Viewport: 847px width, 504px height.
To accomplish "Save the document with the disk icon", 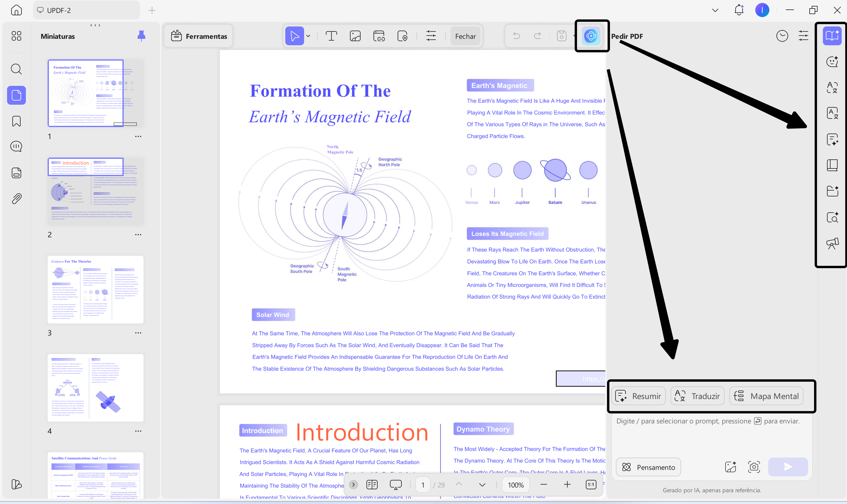I will [562, 36].
